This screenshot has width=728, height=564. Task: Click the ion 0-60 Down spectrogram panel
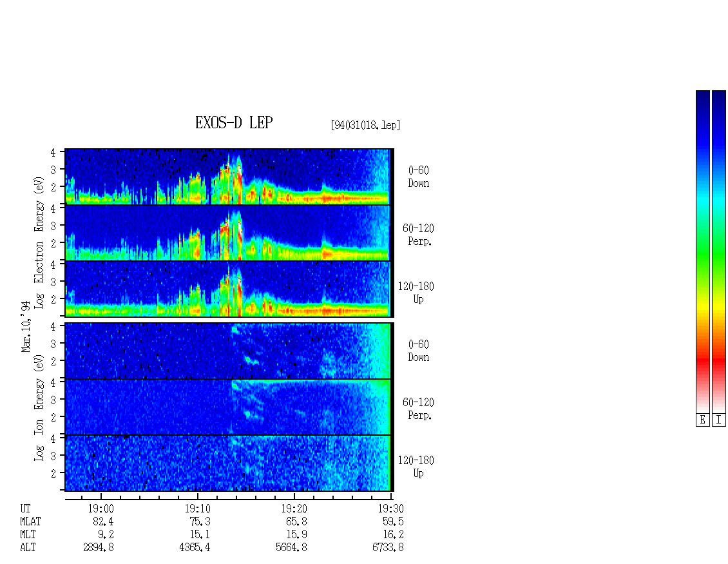coord(228,351)
